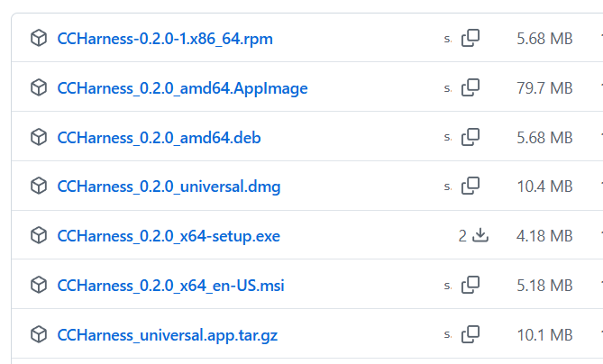Image resolution: width=603 pixels, height=364 pixels.
Task: Copy SHA for CCHarness-0.2.0-1.x86_64.rpm
Action: coord(471,38)
